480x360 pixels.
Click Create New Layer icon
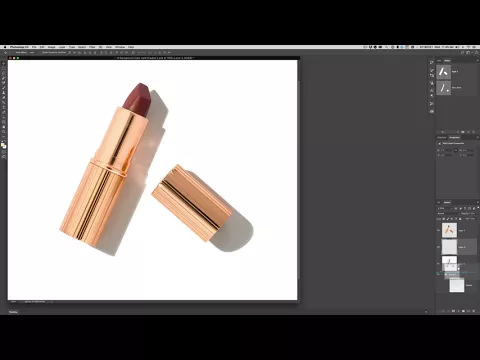469,311
